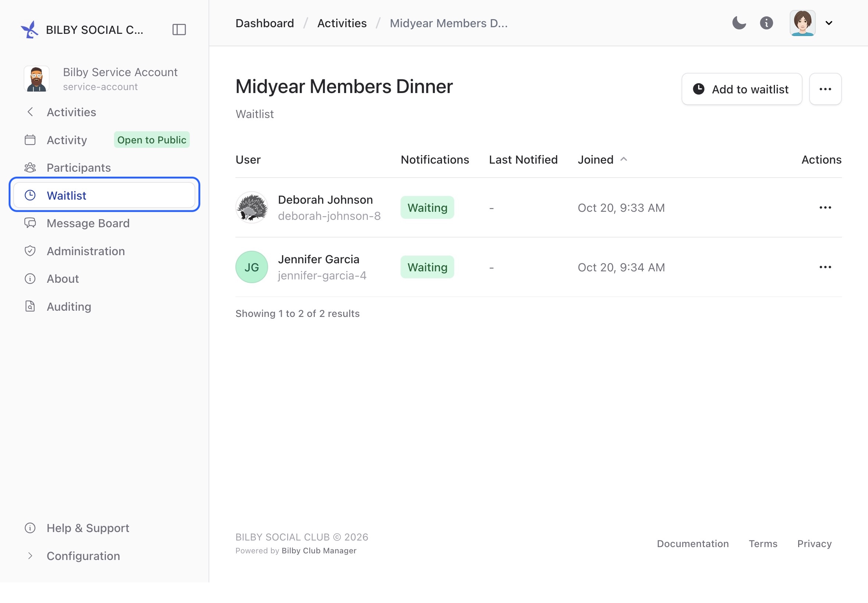
Task: Click the User column header
Action: pos(248,160)
